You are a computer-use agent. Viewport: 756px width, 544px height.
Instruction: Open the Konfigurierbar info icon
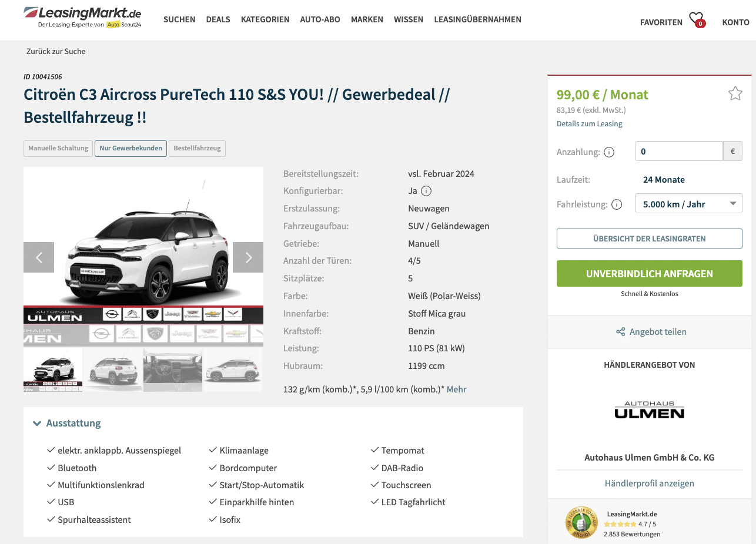(427, 191)
